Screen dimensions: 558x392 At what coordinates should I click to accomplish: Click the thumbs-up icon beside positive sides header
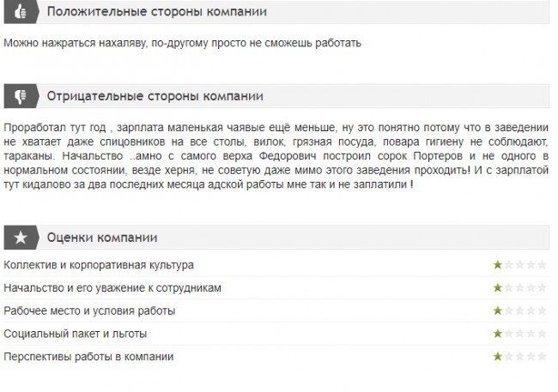pos(20,12)
